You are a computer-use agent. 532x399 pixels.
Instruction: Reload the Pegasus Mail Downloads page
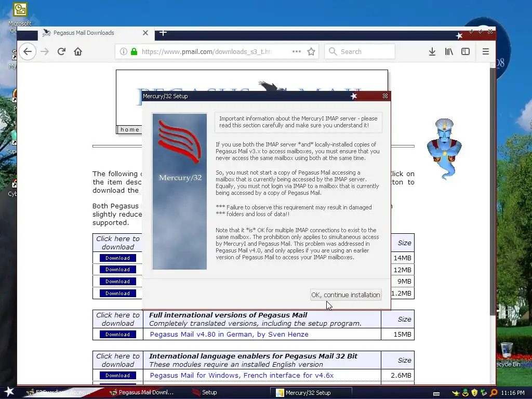click(x=61, y=51)
